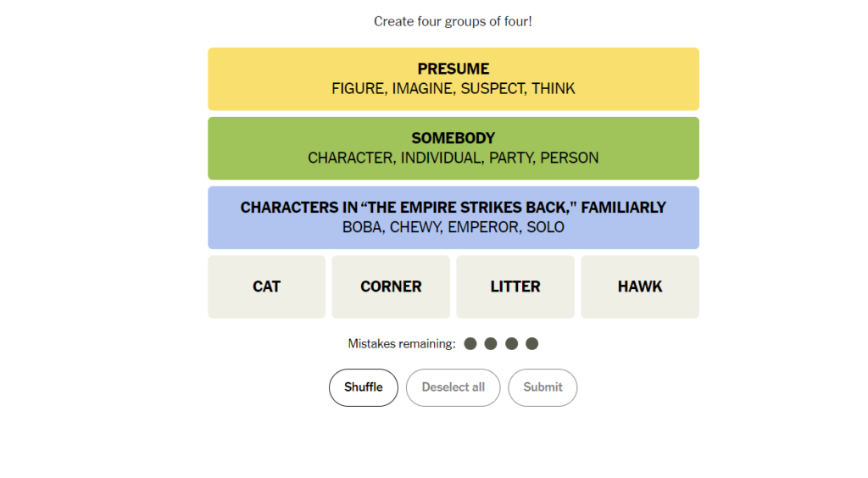
Task: Click the 'Mistakes remaining:' label
Action: click(x=401, y=343)
